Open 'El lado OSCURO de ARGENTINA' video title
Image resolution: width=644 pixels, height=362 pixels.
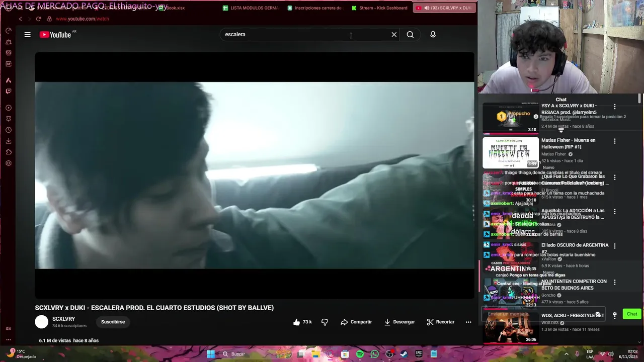tap(575, 248)
